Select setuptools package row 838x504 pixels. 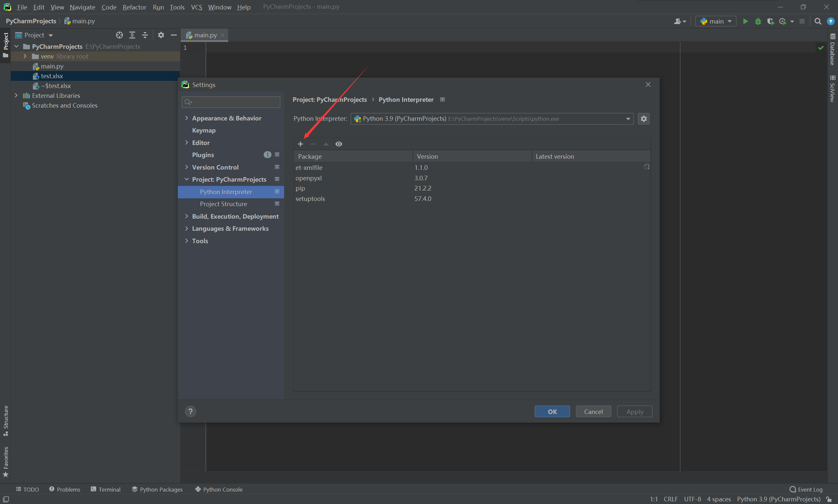[472, 199]
